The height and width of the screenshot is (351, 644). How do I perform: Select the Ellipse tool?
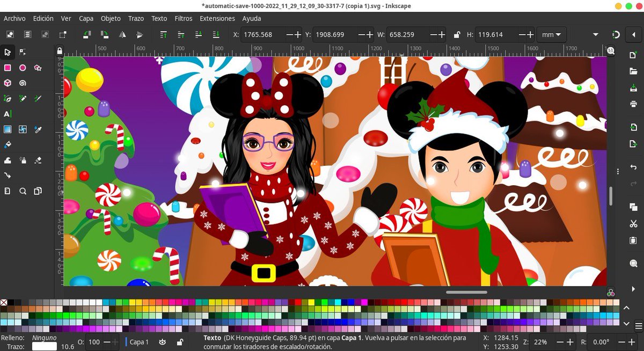click(x=23, y=68)
